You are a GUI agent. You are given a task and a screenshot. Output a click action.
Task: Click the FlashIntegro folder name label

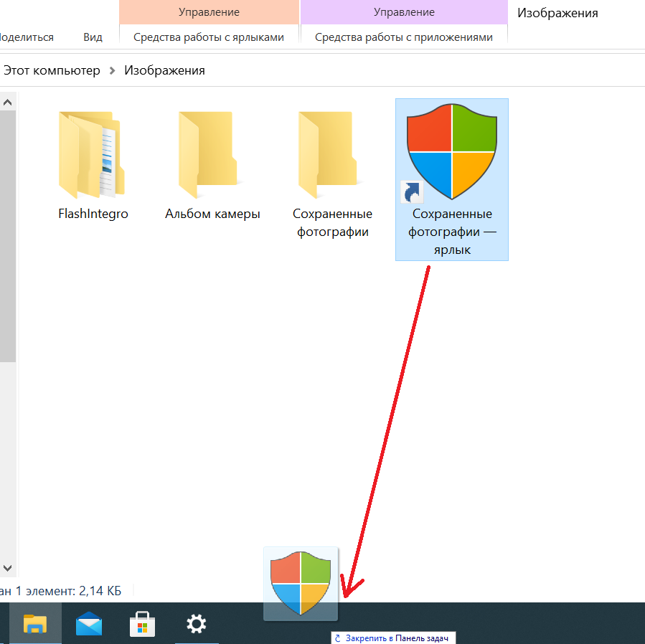(x=93, y=214)
